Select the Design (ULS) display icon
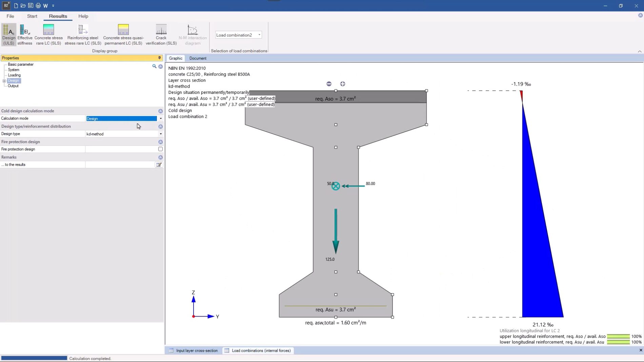 coord(9,34)
